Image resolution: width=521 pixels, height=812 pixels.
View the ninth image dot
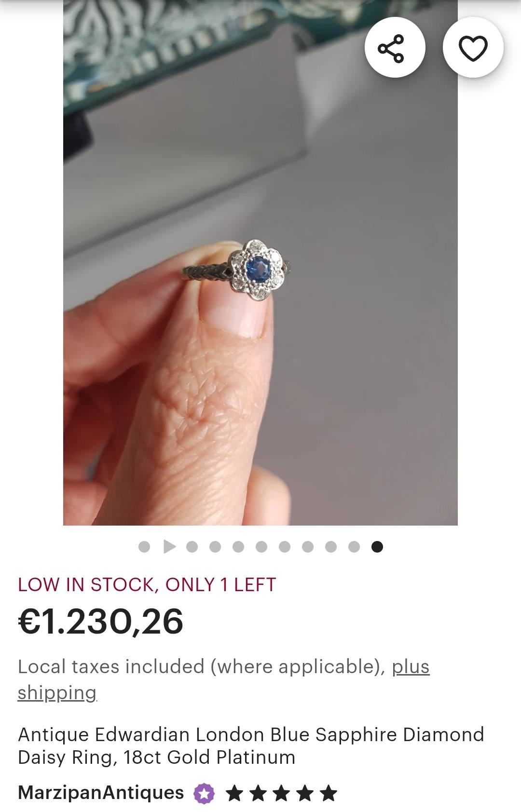331,546
